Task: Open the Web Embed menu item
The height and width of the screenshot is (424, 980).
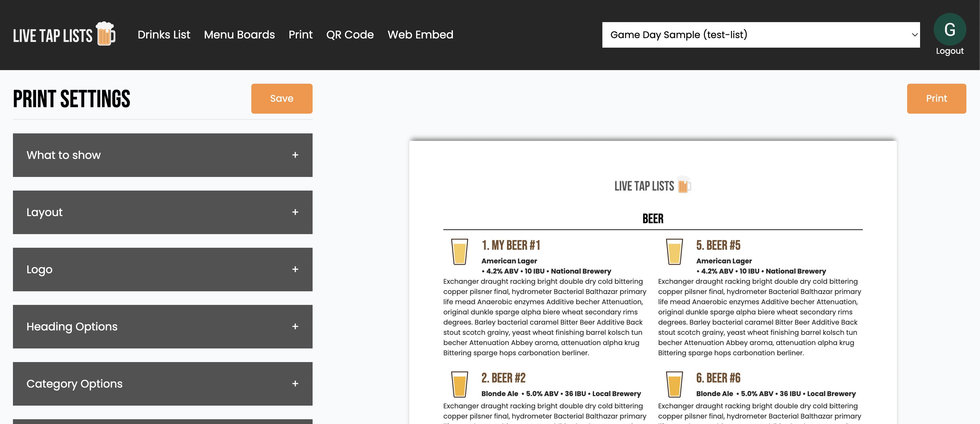Action: (420, 35)
